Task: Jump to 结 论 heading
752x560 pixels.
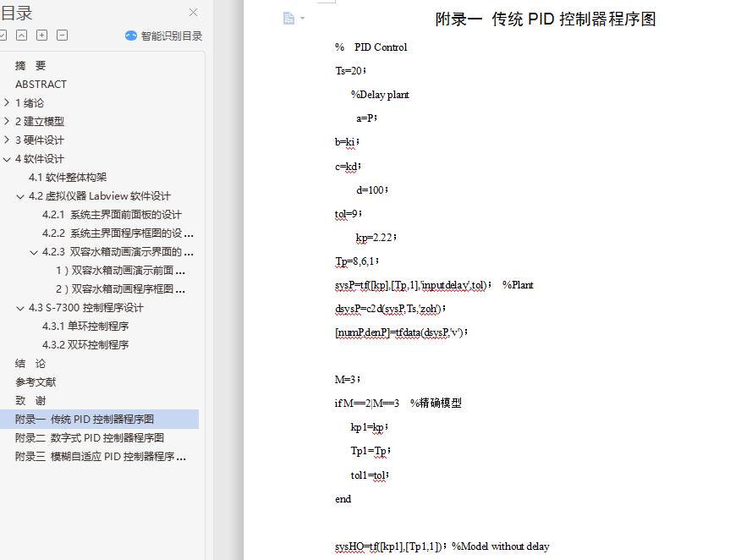Action: click(x=30, y=364)
